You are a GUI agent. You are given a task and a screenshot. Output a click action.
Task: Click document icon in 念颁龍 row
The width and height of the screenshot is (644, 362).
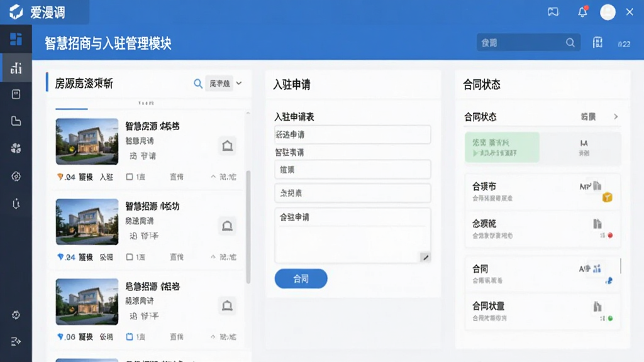coord(597,224)
